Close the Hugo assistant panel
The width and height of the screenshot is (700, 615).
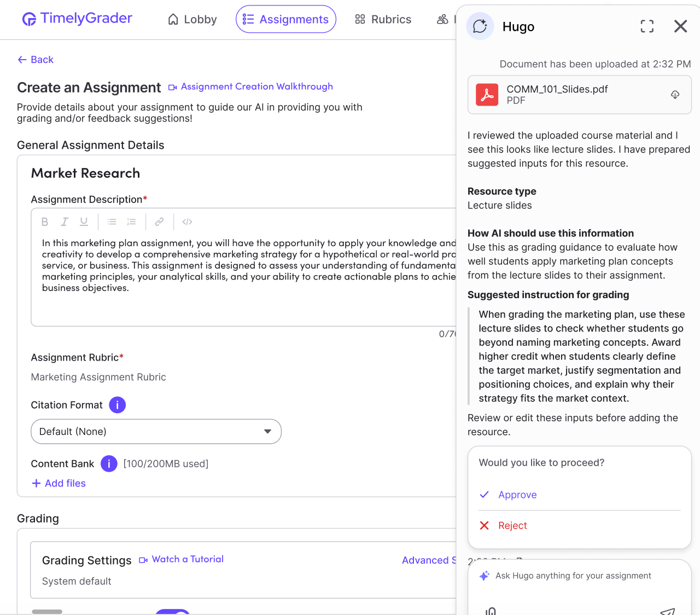680,26
